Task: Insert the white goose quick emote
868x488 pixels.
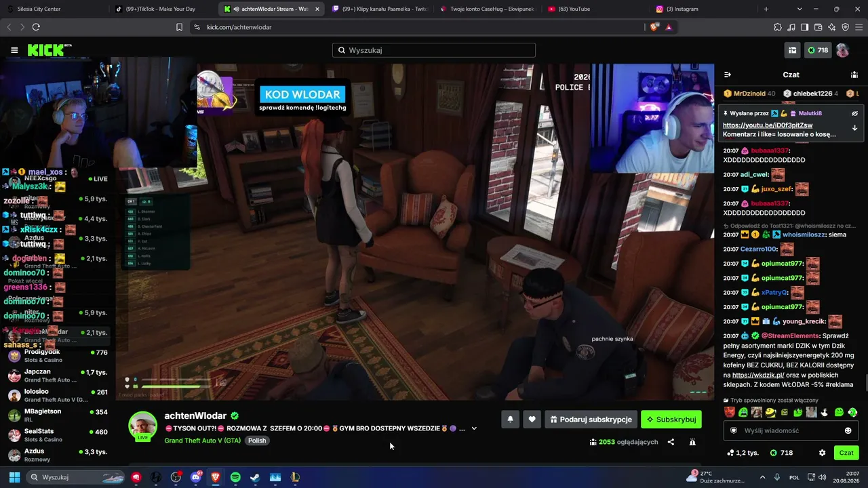Action: pyautogui.click(x=825, y=412)
